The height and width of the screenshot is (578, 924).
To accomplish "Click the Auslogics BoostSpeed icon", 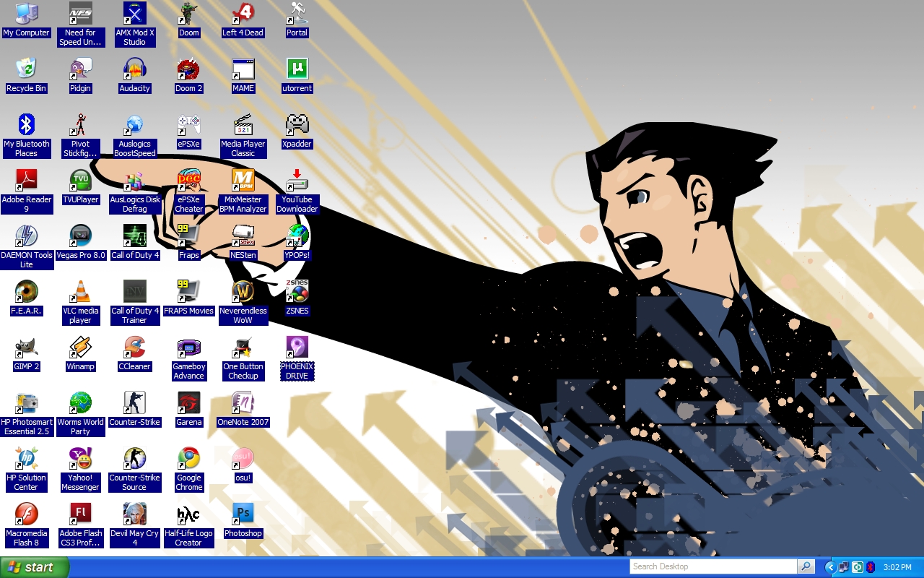I will pos(135,124).
